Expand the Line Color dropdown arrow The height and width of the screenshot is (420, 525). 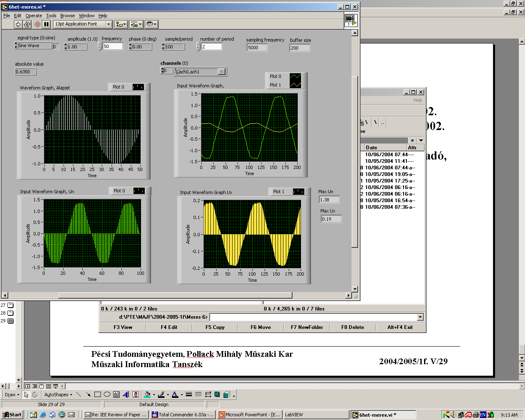(168, 395)
